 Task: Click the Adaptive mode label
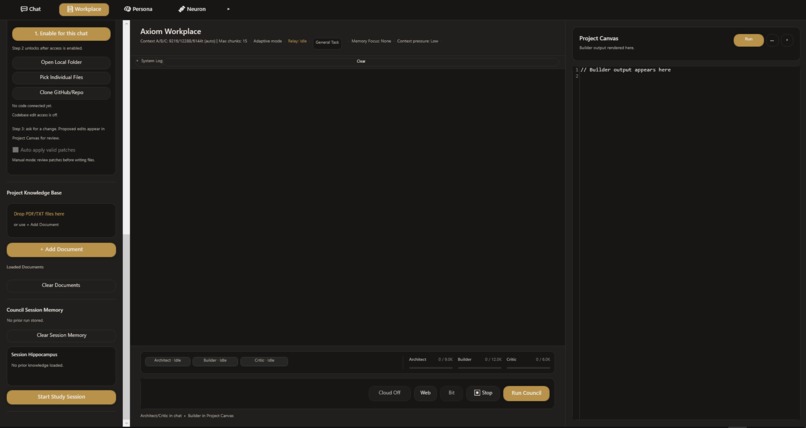point(267,42)
